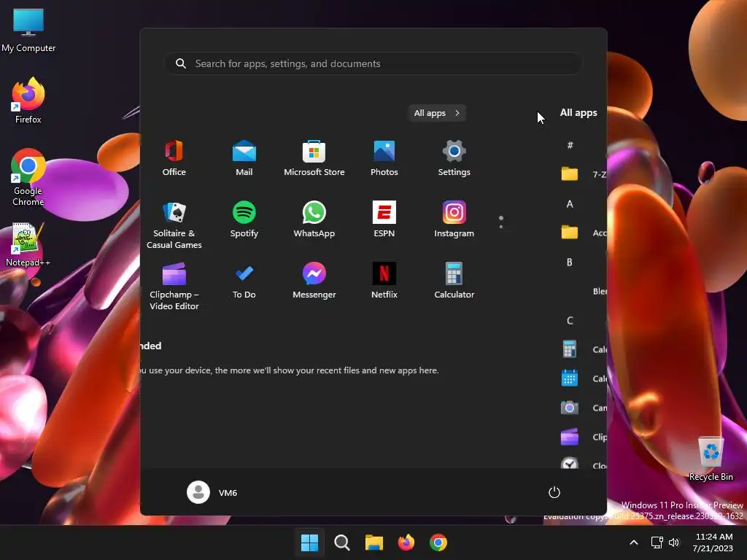Open Camera in the All apps list
This screenshot has width=747, height=560.
pyautogui.click(x=583, y=408)
